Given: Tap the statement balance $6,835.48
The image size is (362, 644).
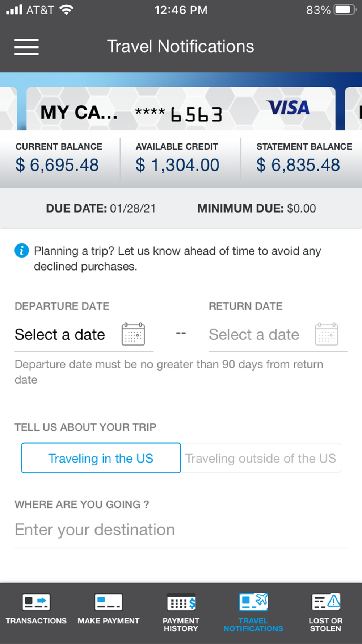Looking at the screenshot, I should tap(298, 165).
